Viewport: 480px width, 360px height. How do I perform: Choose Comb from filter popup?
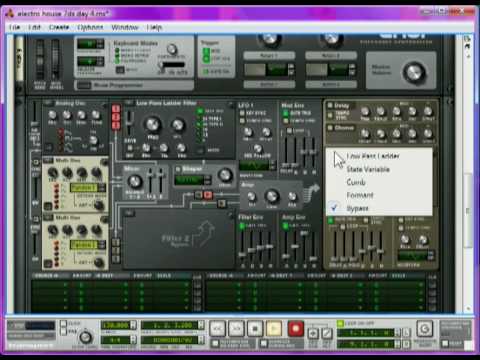[379, 182]
